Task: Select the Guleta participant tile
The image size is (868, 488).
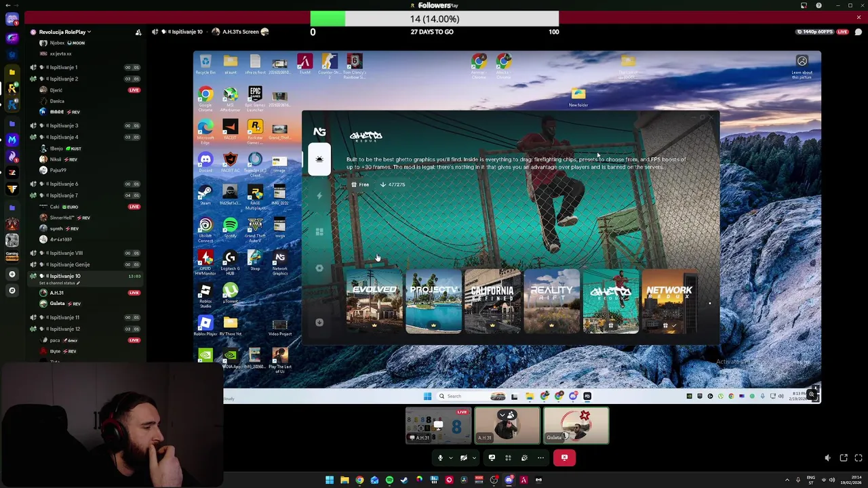Action: pyautogui.click(x=576, y=426)
